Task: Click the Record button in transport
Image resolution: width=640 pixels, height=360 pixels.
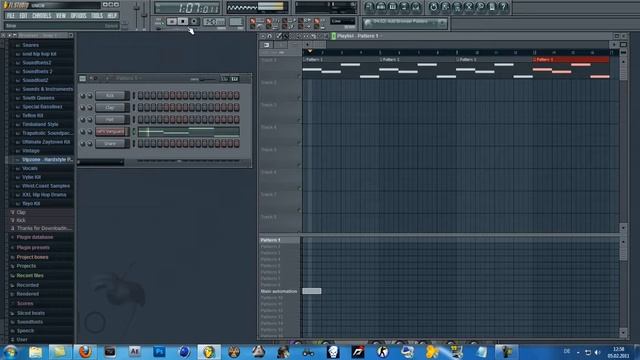Action: (194, 21)
